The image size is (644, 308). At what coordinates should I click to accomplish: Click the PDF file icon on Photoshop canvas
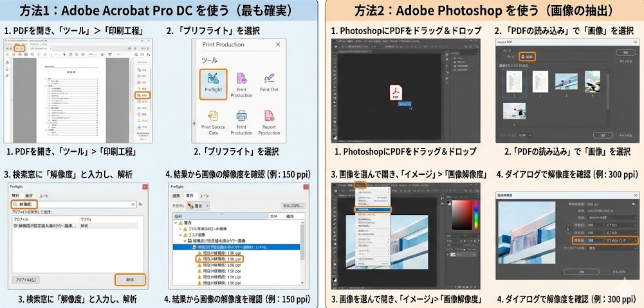[x=396, y=94]
